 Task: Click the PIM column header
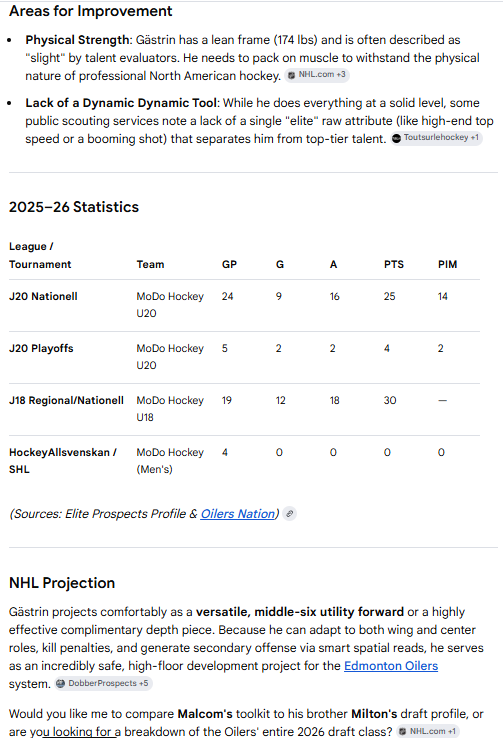click(x=447, y=265)
